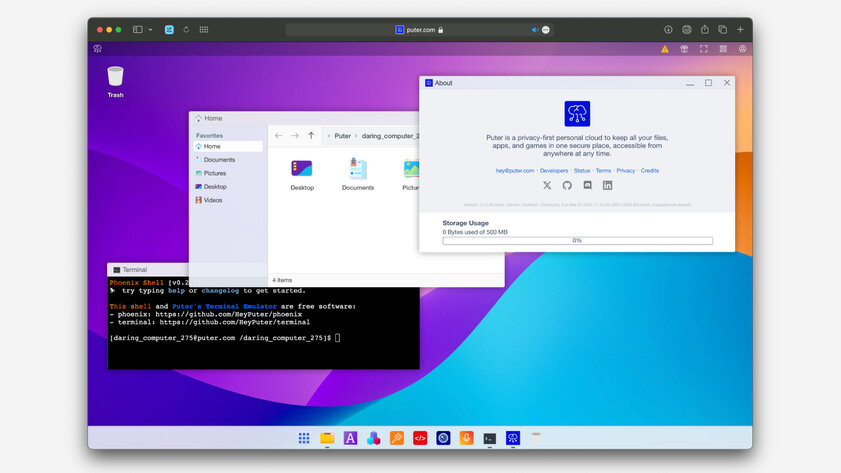Select Videos in Favorites sidebar
This screenshot has width=841, height=473.
pos(228,200)
